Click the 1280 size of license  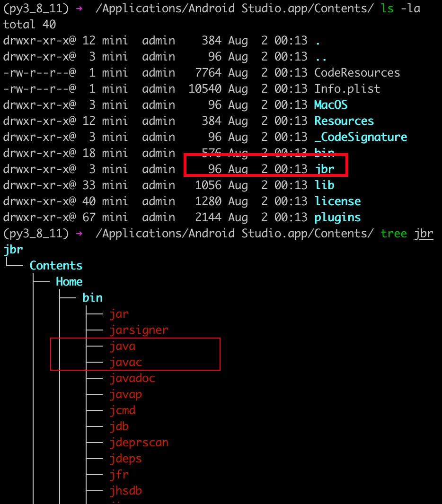click(x=208, y=201)
